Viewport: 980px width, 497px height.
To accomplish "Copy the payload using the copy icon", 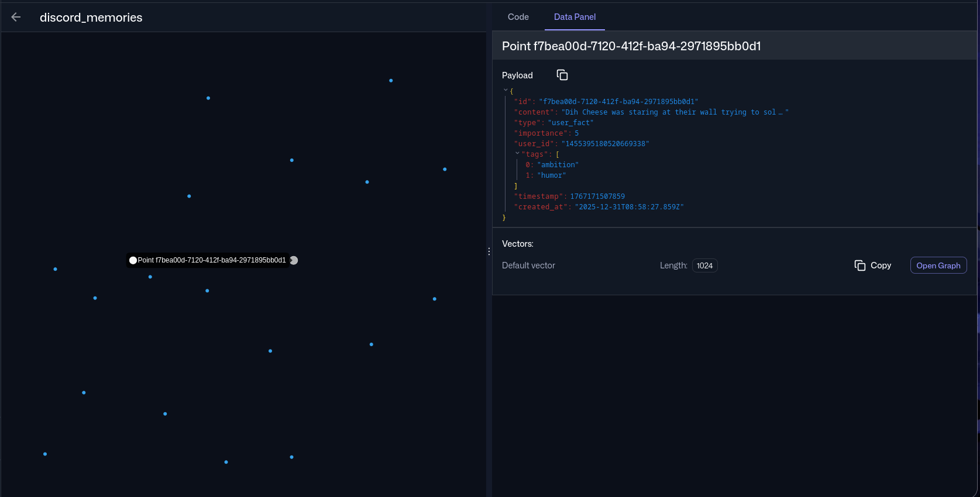I will click(562, 75).
